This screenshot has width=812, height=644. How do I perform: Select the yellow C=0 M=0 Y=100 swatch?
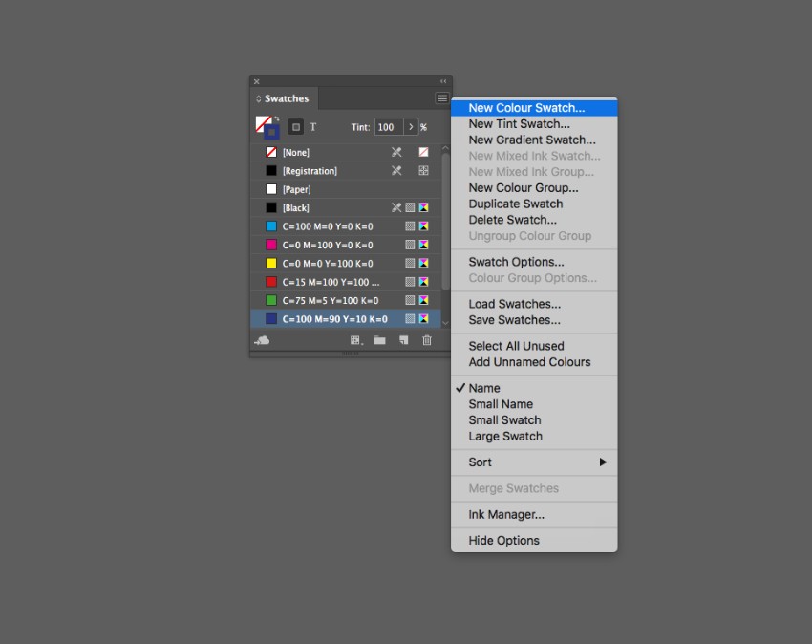tap(328, 264)
